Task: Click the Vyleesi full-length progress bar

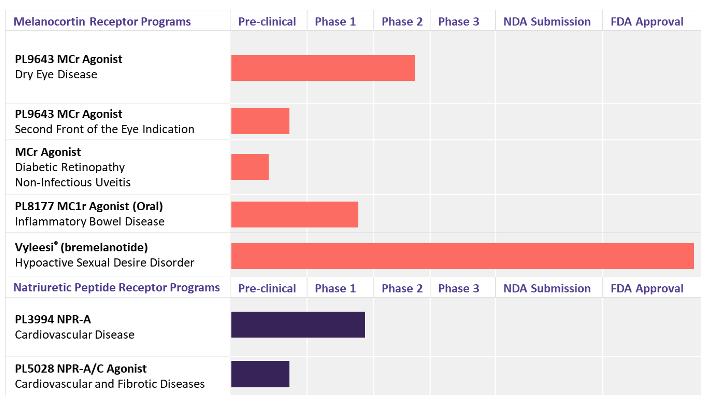Action: pos(462,255)
